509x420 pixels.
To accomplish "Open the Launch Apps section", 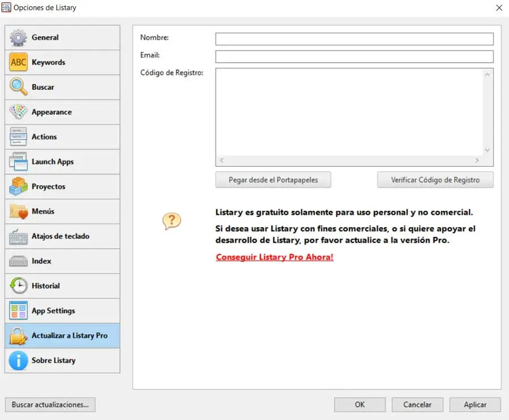I will tap(53, 162).
